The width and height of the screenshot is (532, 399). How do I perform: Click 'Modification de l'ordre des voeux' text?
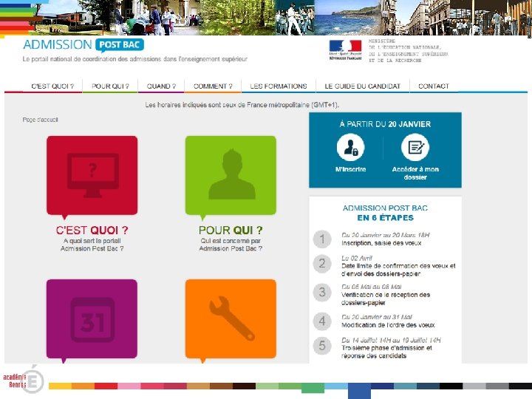[x=388, y=325]
